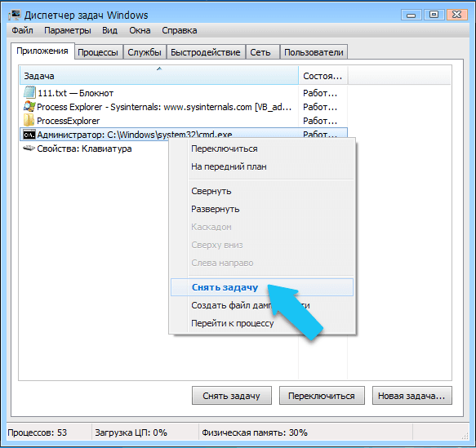Click the Process Explorer Sysinternals app icon
This screenshot has width=476, height=448.
click(x=29, y=106)
